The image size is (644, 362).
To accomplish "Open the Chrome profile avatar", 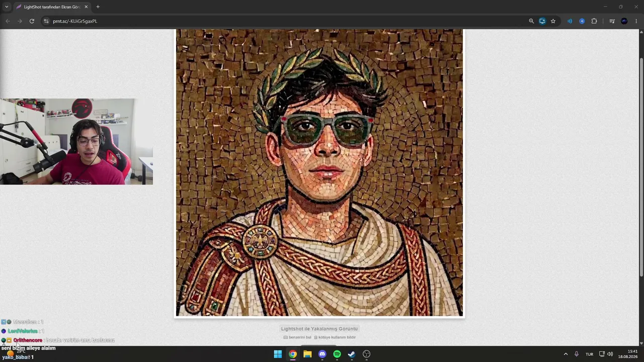I will pyautogui.click(x=624, y=21).
